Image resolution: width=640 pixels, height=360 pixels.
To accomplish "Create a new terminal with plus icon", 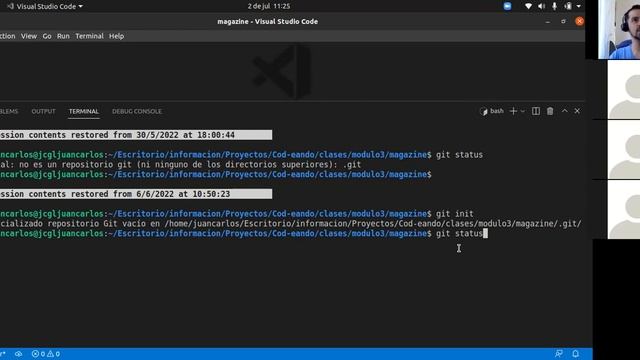I will [x=513, y=111].
